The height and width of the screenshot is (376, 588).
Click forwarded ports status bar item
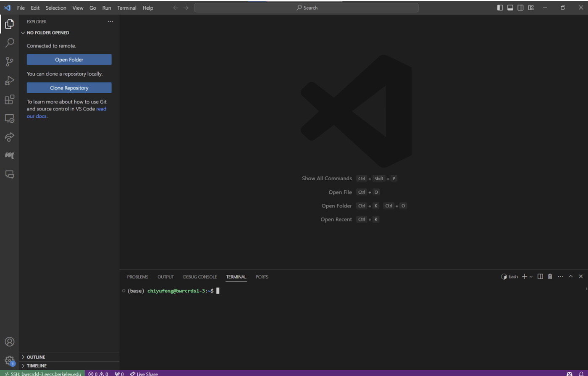point(119,373)
